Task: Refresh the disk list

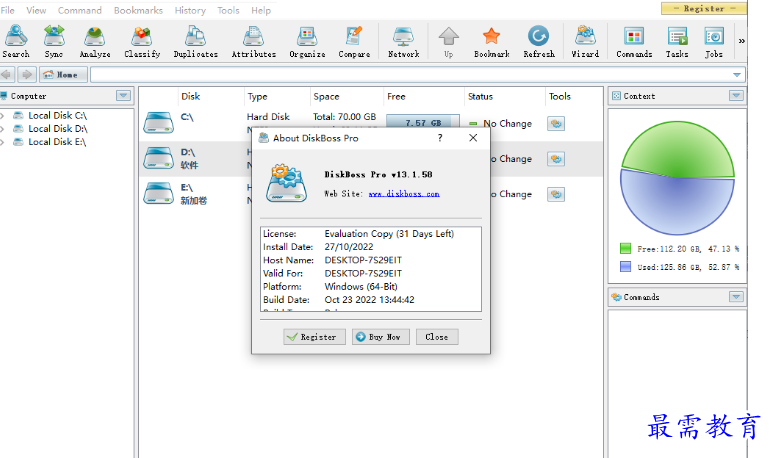Action: pos(538,42)
